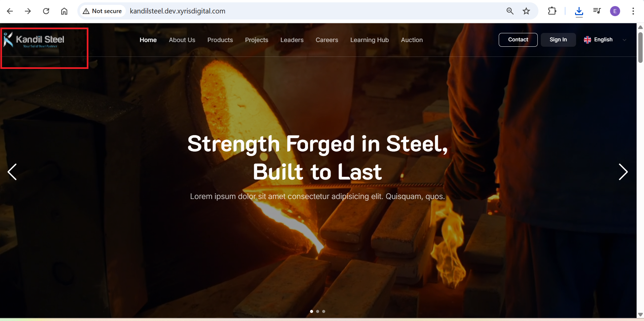Open media controls icon

click(x=597, y=11)
